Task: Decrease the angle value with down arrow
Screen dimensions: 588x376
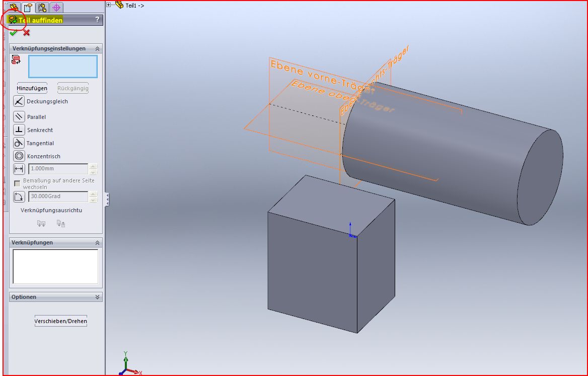Action: 93,200
